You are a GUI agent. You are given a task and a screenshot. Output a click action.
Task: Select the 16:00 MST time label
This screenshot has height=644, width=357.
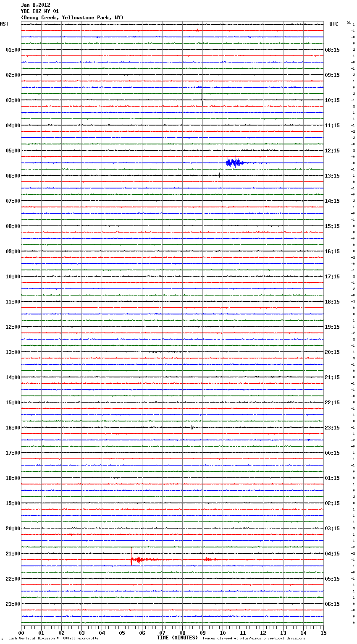coord(13,428)
